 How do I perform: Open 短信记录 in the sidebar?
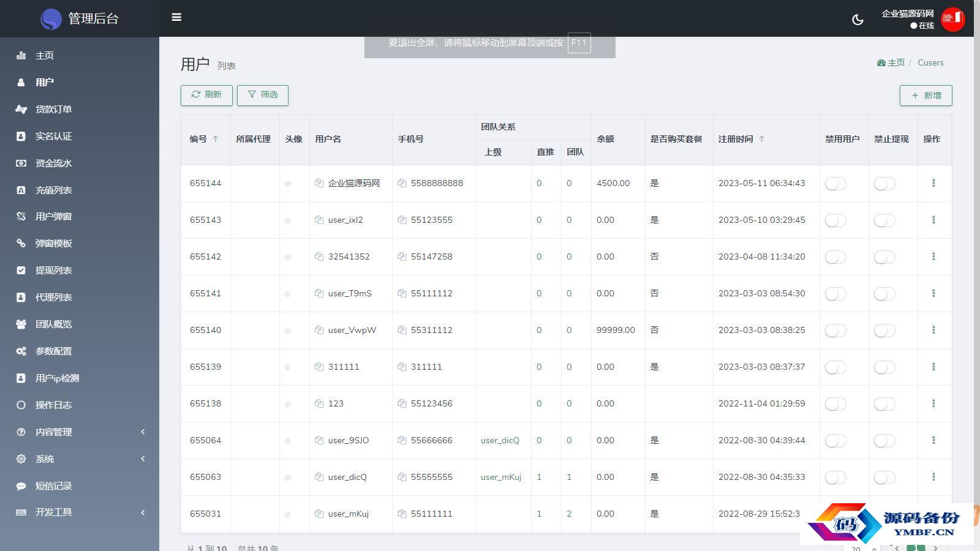(x=80, y=485)
